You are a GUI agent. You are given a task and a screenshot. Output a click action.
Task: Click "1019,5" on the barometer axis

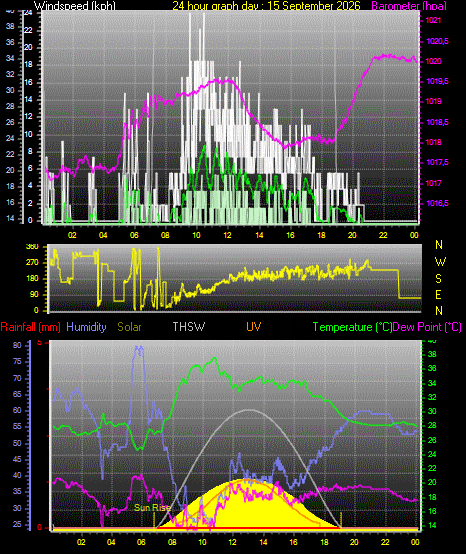click(x=437, y=82)
